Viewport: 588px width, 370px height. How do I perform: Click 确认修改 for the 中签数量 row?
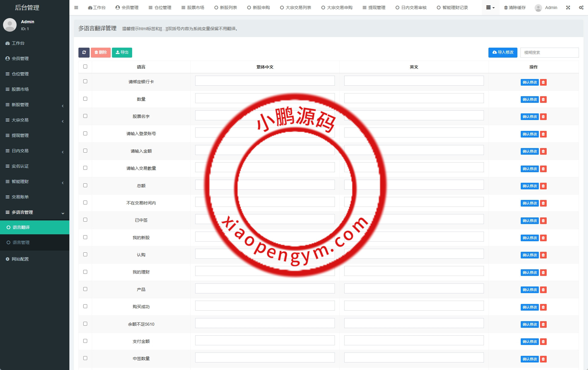point(530,359)
